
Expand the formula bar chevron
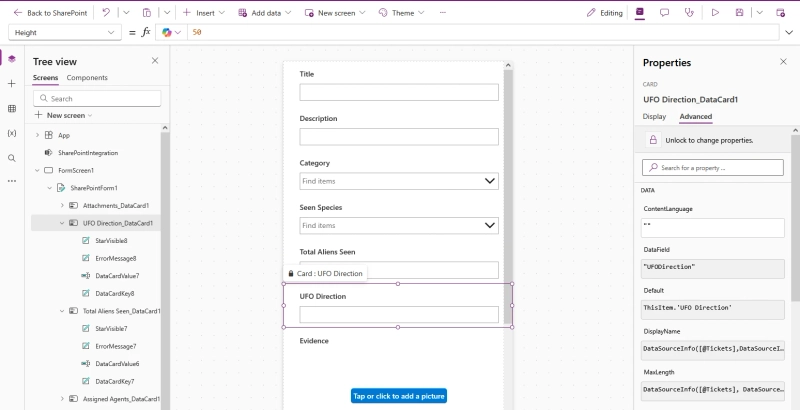(x=789, y=33)
